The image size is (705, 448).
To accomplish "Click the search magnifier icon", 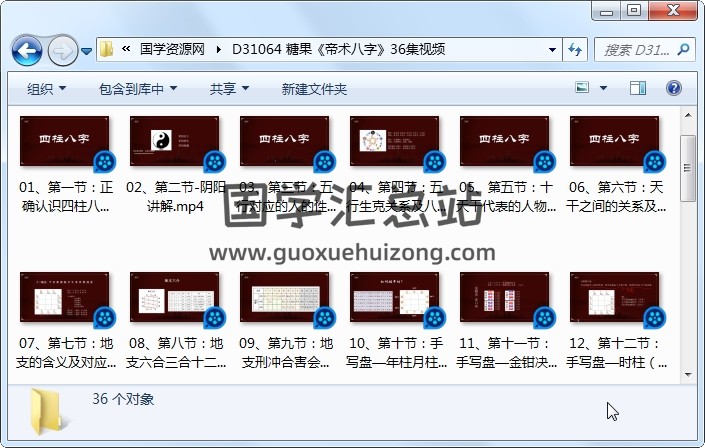I will [x=683, y=49].
